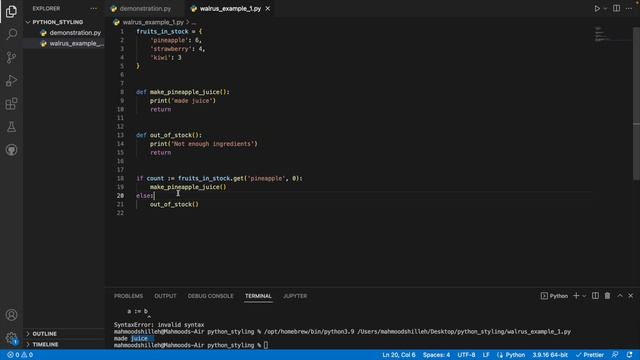Split the editor to the right
The height and width of the screenshot is (360, 640).
616,9
